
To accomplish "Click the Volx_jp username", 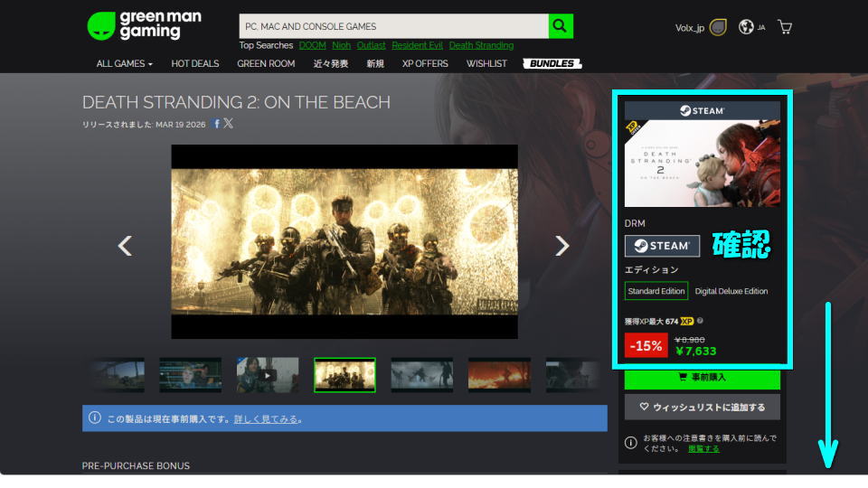I will click(x=689, y=28).
